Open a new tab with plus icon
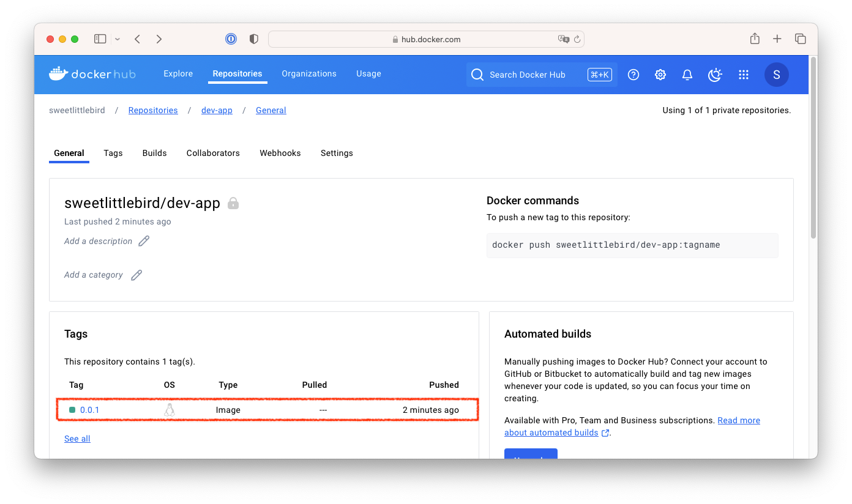Screen dimensions: 852x504 777,39
